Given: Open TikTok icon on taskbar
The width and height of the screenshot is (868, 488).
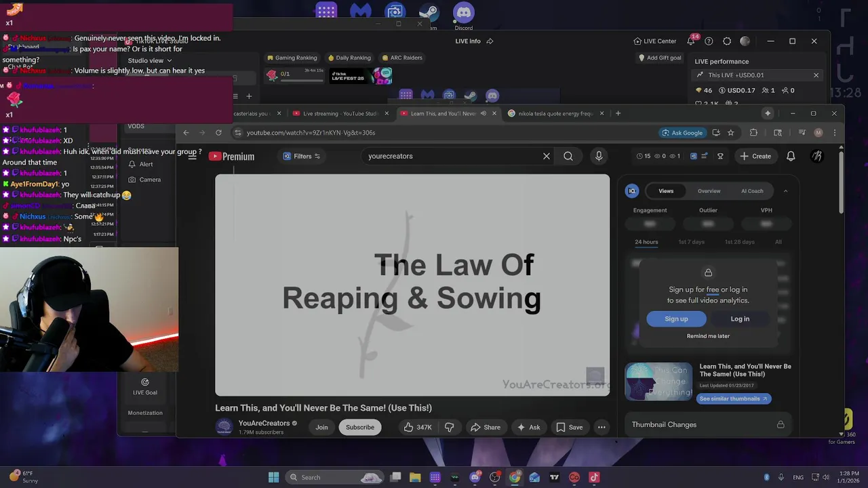Looking at the screenshot, I should point(594,477).
